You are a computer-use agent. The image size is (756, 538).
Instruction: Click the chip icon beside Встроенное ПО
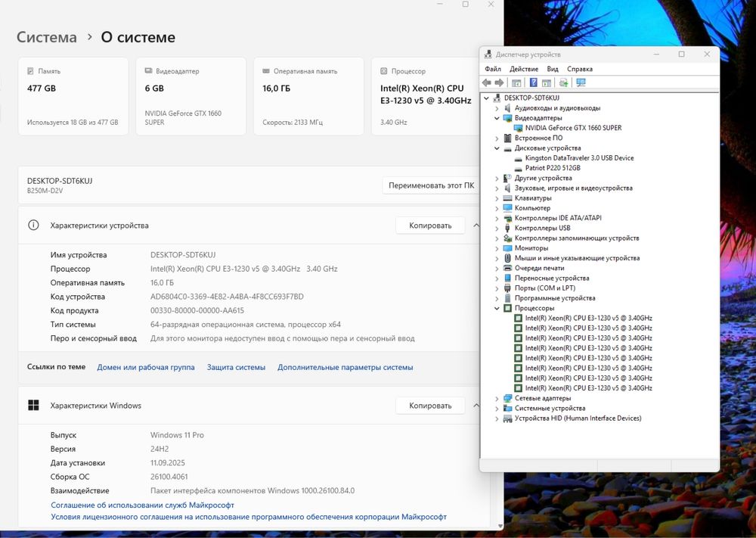[x=507, y=138]
